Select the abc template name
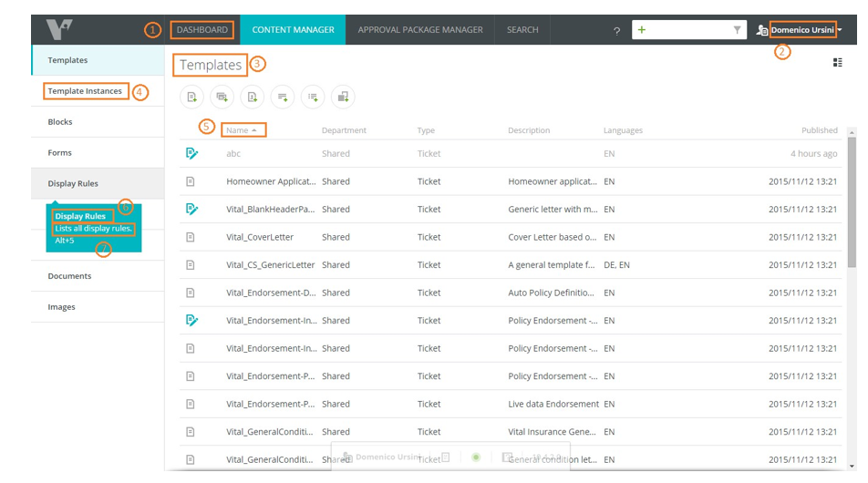Viewport: 868px width, 483px height. (233, 154)
